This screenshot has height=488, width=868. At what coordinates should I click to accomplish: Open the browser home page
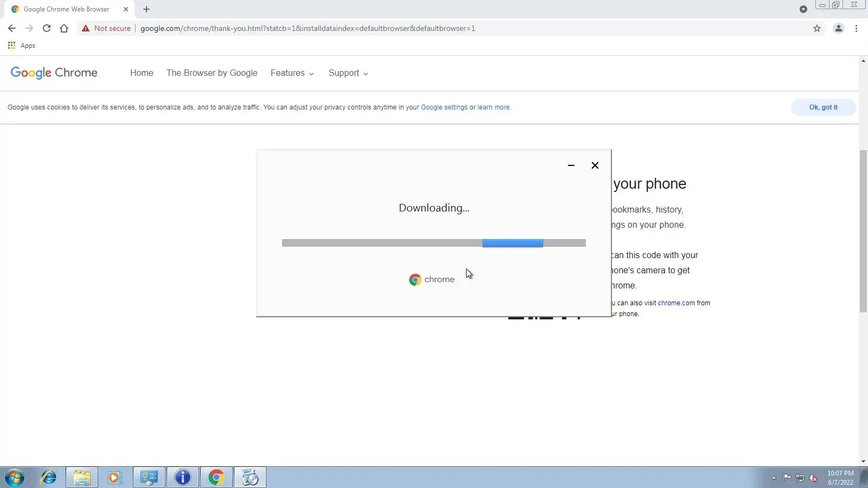pyautogui.click(x=64, y=28)
